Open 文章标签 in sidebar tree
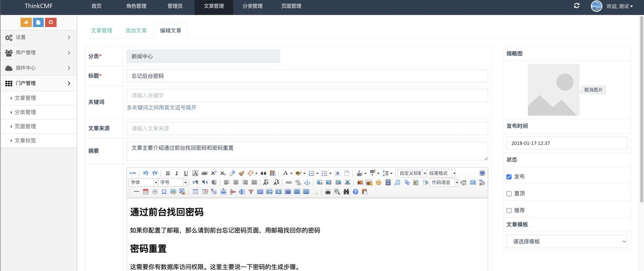 pos(38,140)
